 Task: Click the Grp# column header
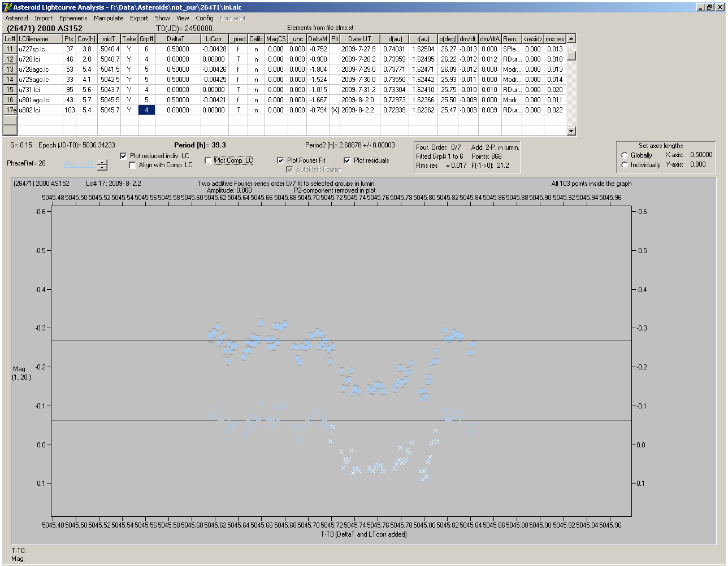(146, 39)
